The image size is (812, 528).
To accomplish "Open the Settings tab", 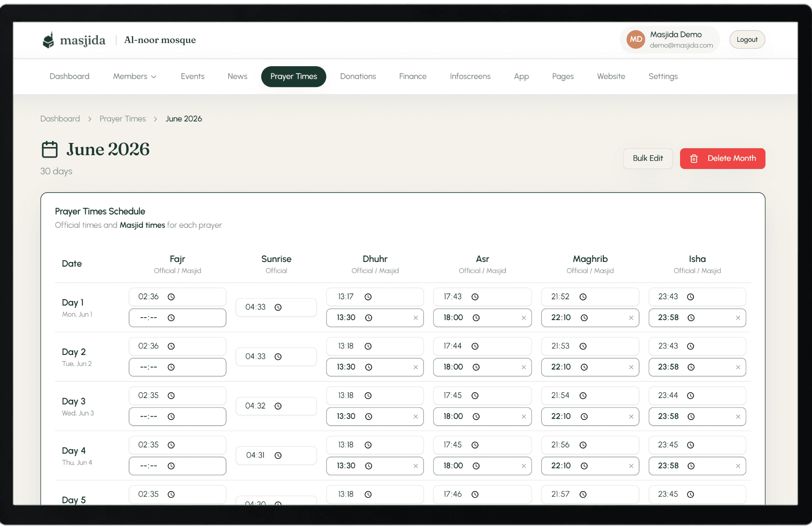I will [x=663, y=76].
